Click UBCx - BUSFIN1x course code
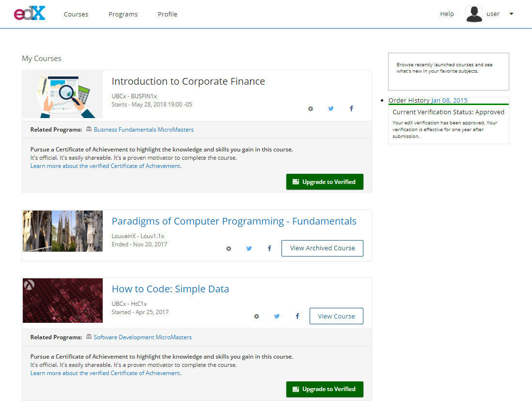Image resolution: width=532 pixels, height=408 pixels. (134, 96)
